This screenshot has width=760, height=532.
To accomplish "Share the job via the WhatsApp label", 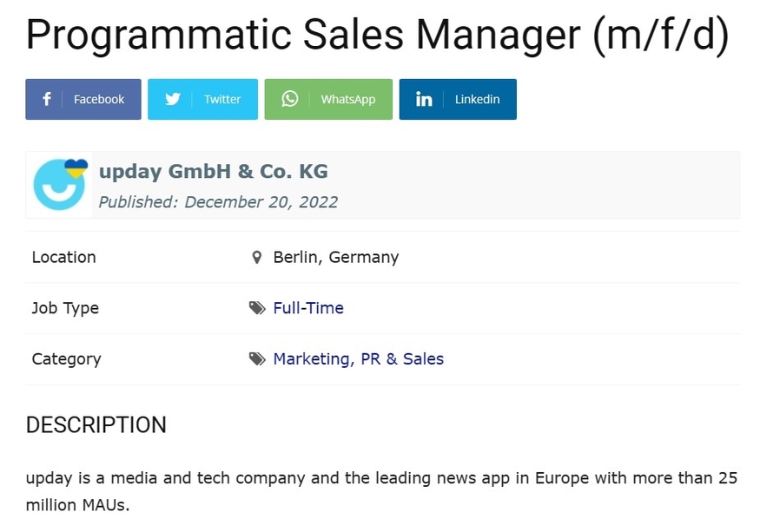I will 348,99.
